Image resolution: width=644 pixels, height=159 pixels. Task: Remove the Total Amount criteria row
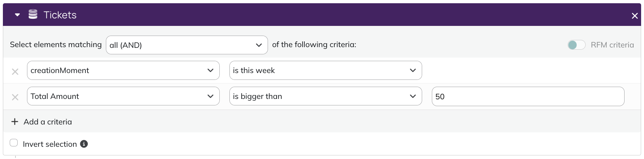tap(15, 97)
